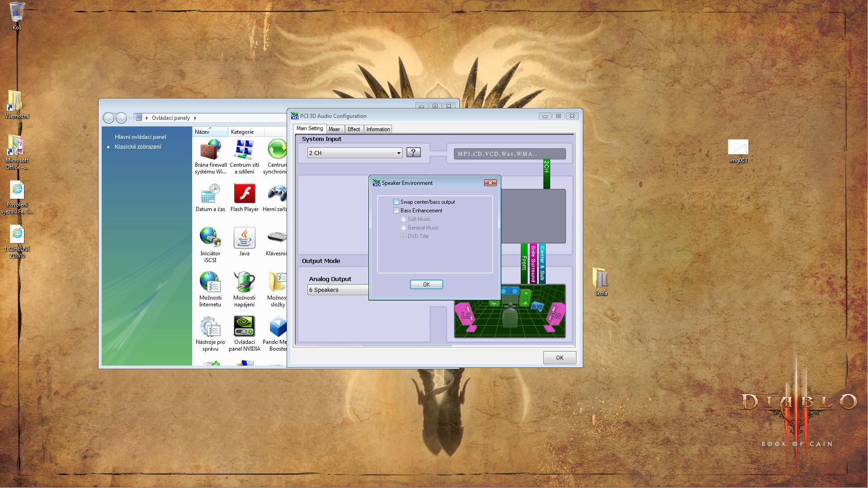Image resolution: width=868 pixels, height=488 pixels.
Task: Open Java control panel icon
Action: [x=244, y=238]
